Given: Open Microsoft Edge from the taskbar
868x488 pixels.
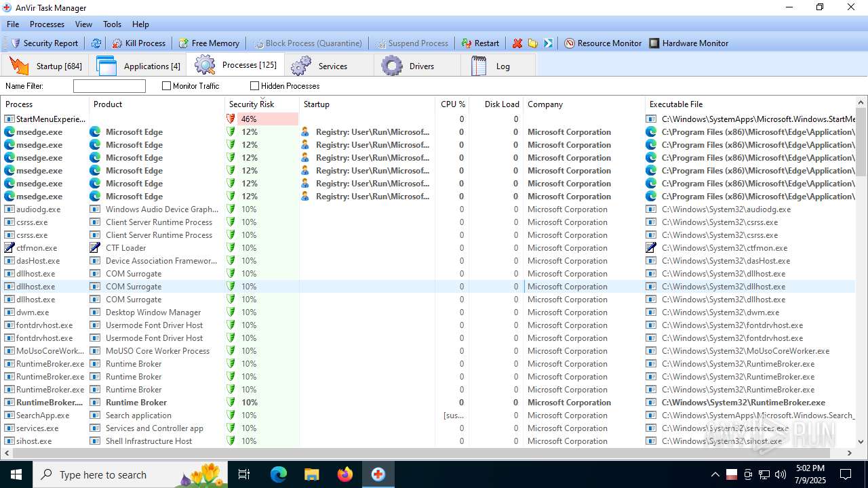Looking at the screenshot, I should (279, 474).
